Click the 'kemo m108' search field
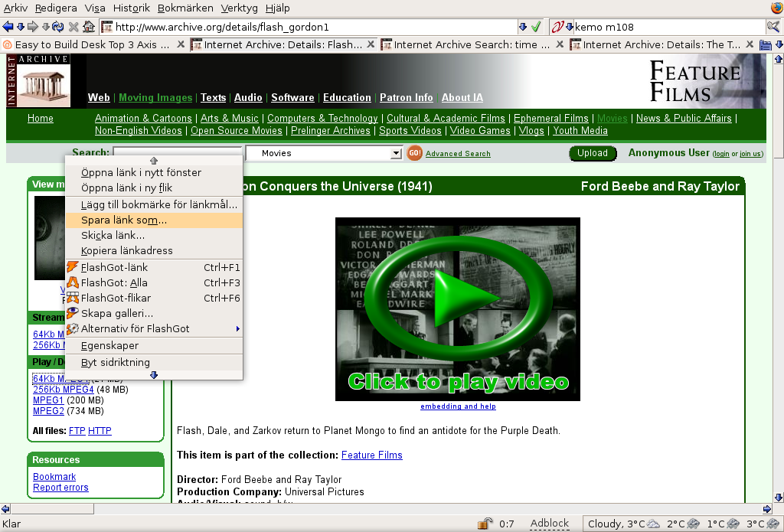 click(x=669, y=27)
